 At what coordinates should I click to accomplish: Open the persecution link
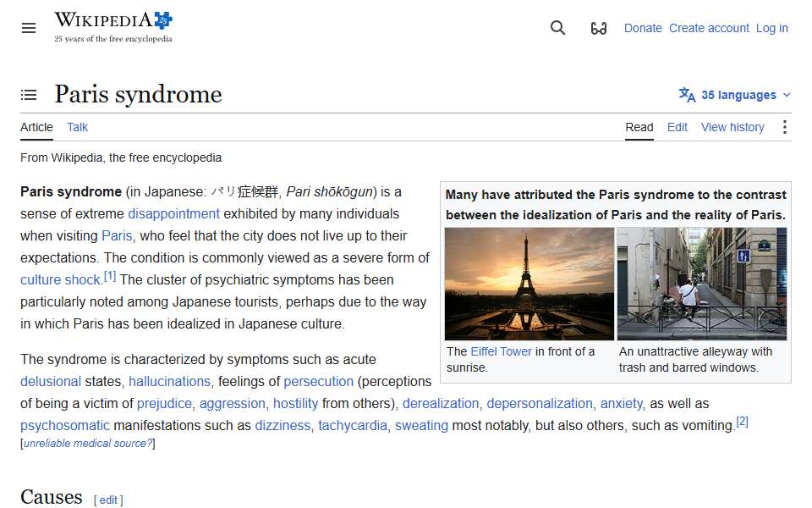(x=319, y=382)
